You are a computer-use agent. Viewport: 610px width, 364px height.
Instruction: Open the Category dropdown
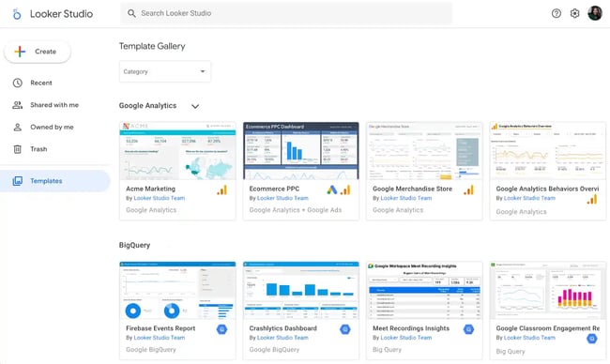[x=165, y=71]
